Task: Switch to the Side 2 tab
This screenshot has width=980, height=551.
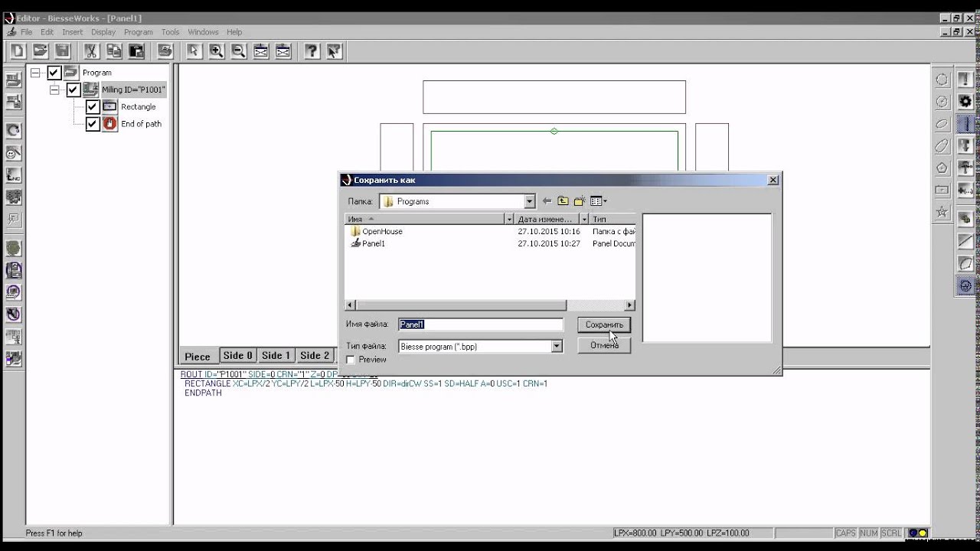Action: click(x=315, y=355)
